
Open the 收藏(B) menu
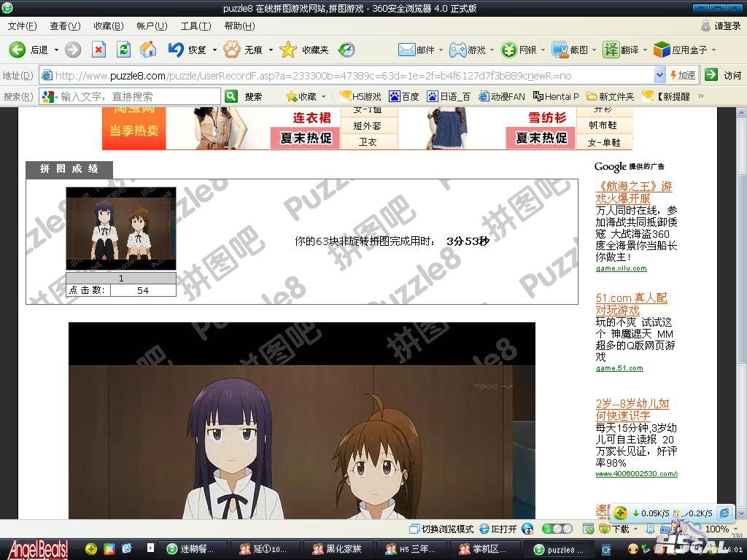tap(109, 26)
